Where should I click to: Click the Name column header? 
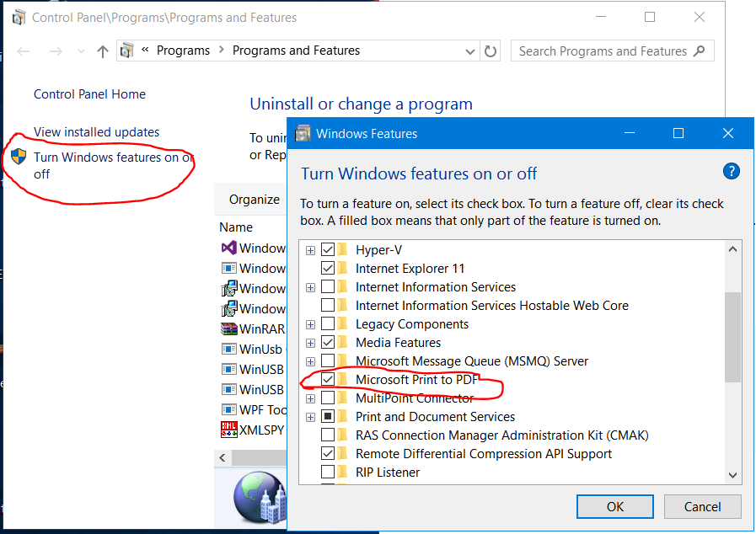pos(236,227)
